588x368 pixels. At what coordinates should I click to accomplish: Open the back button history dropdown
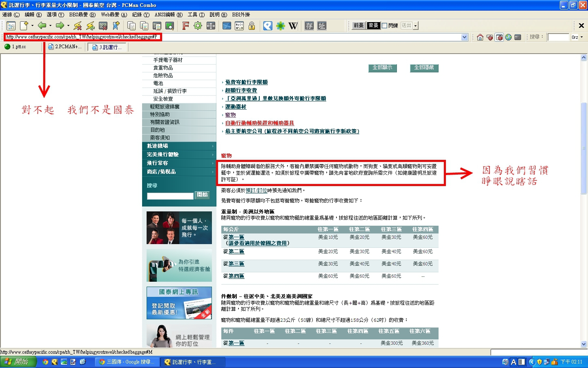pos(50,26)
